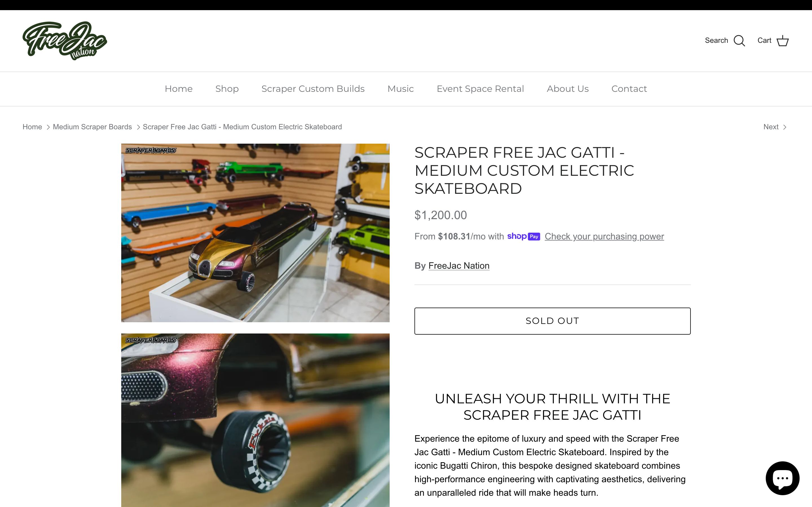
Task: Open search via magnifying glass icon
Action: [x=739, y=41]
